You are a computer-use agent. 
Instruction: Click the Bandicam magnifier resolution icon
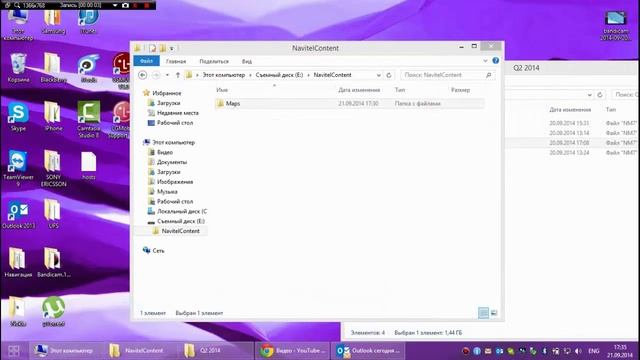click(17, 5)
